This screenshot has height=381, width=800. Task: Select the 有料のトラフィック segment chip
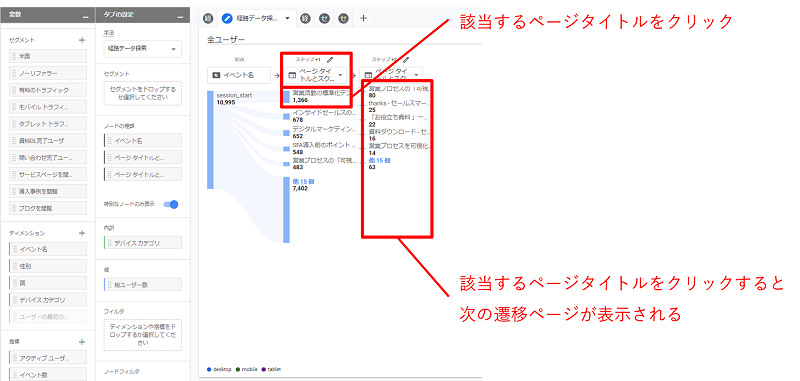click(48, 90)
